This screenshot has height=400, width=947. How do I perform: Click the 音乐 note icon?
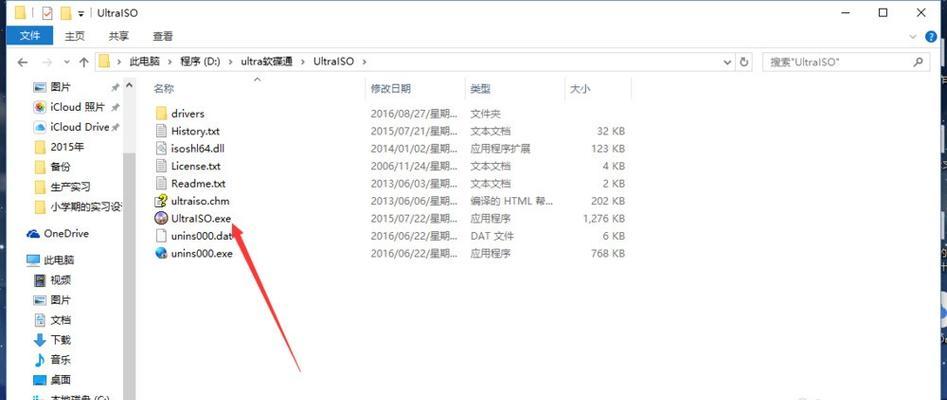tap(40, 360)
